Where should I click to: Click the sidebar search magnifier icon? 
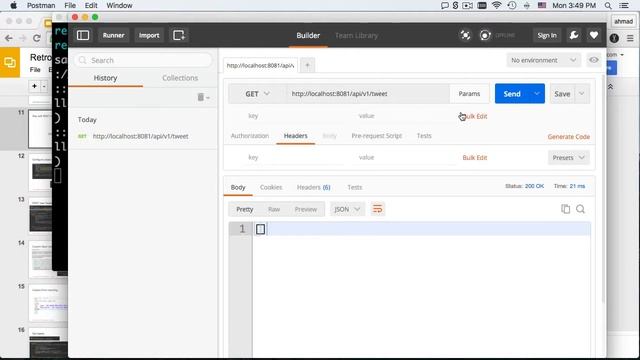coord(82,60)
